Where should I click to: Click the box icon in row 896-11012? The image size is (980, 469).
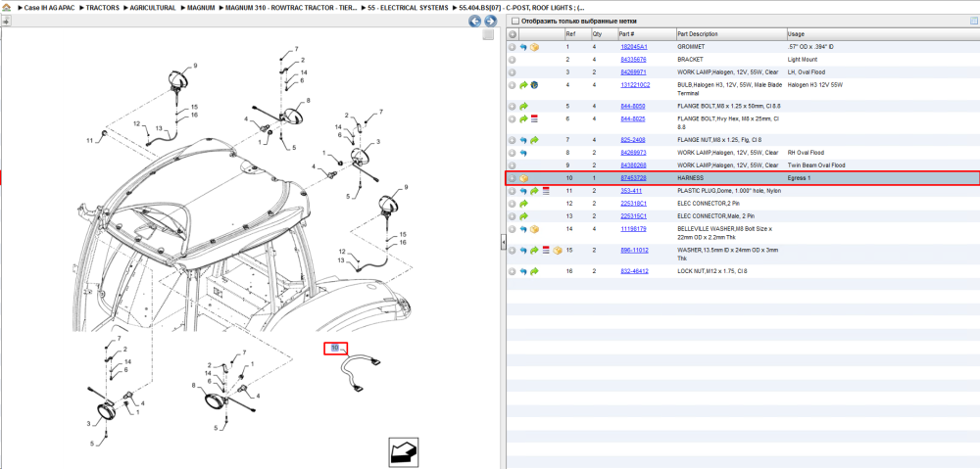tap(557, 251)
